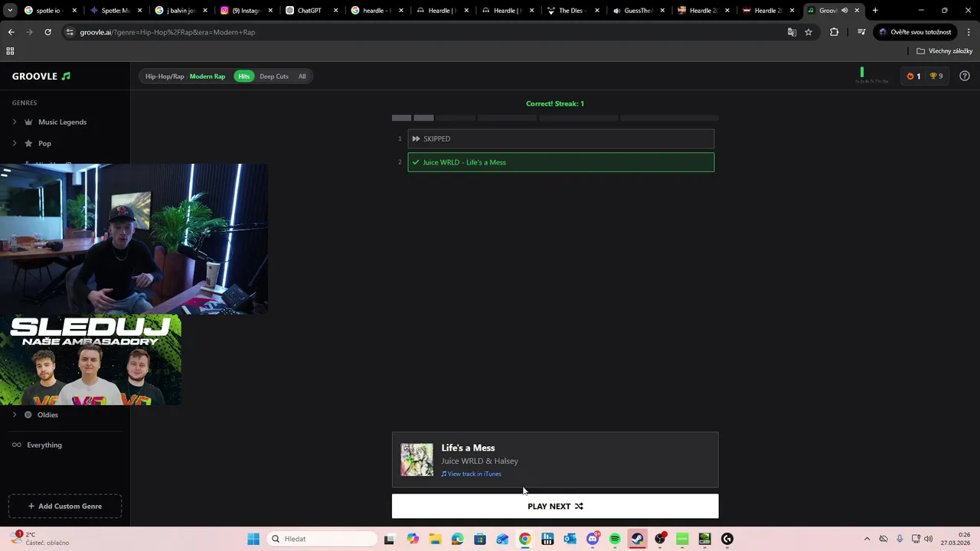Open the media control icon in Chrome toolbar
Screen dimensions: 980x551
(861, 32)
